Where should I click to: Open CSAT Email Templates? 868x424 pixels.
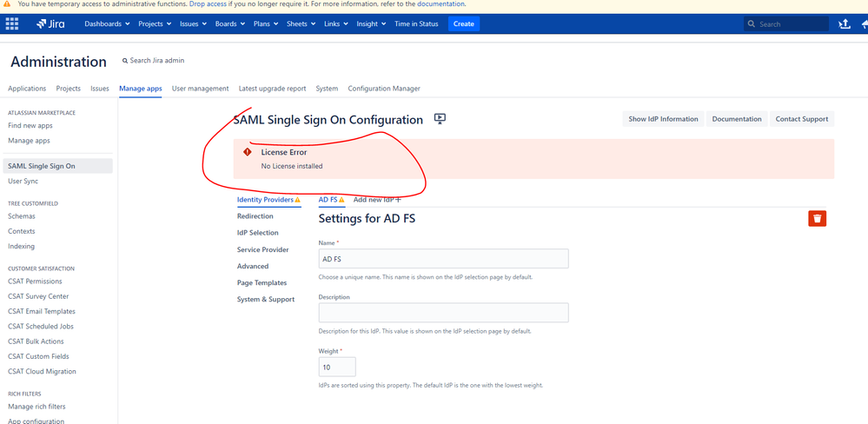(42, 311)
